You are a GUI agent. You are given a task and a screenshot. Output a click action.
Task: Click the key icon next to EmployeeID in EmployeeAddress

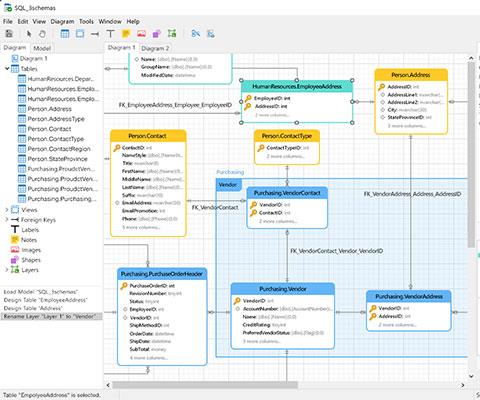point(248,98)
